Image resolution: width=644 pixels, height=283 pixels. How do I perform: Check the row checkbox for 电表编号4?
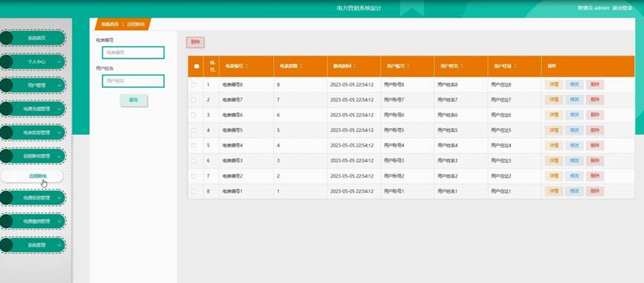(x=193, y=146)
